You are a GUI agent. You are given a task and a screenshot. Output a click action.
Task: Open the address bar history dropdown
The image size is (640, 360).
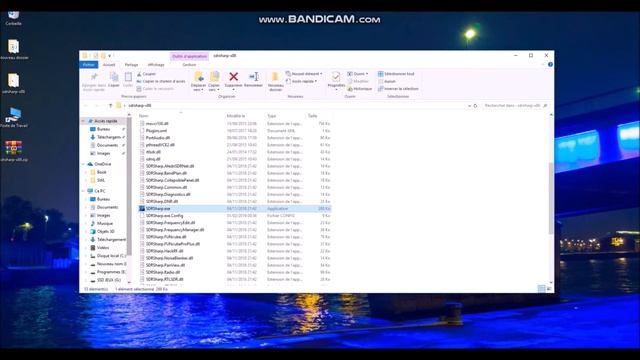tap(469, 105)
